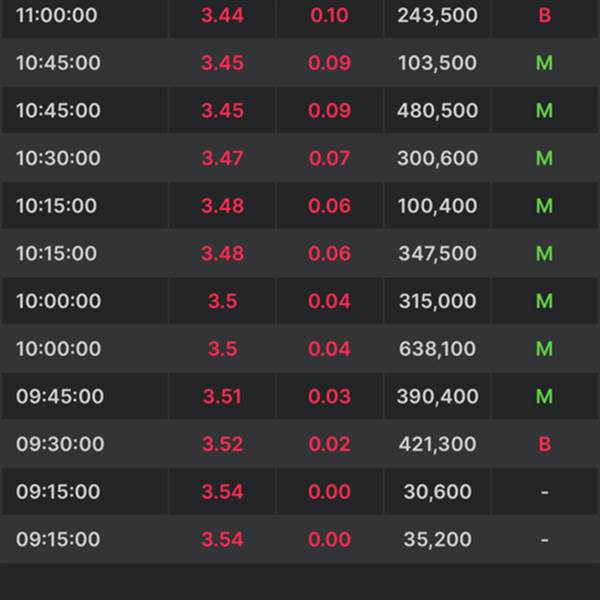The width and height of the screenshot is (600, 600).
Task: Click the 10:30:00 time cell
Action: pos(58,158)
